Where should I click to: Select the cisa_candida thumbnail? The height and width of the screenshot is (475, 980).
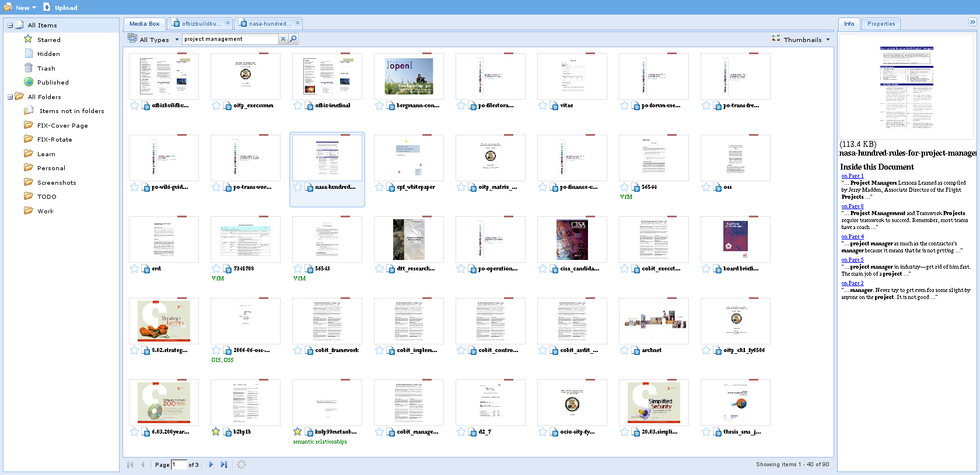point(572,240)
